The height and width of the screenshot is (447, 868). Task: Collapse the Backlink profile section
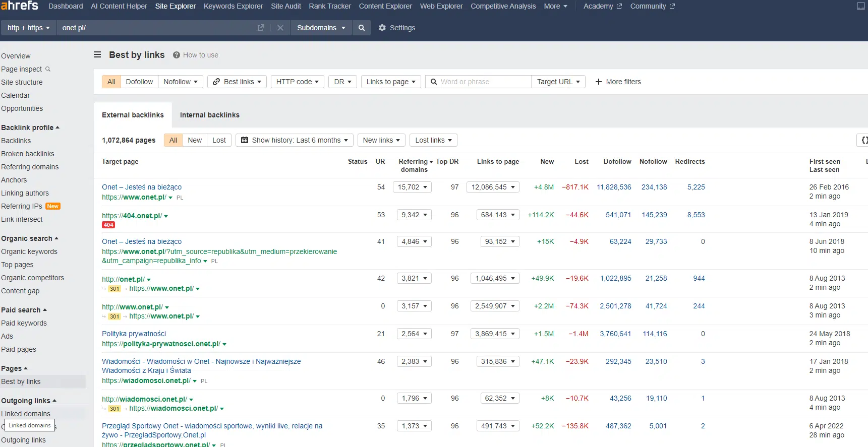point(30,127)
